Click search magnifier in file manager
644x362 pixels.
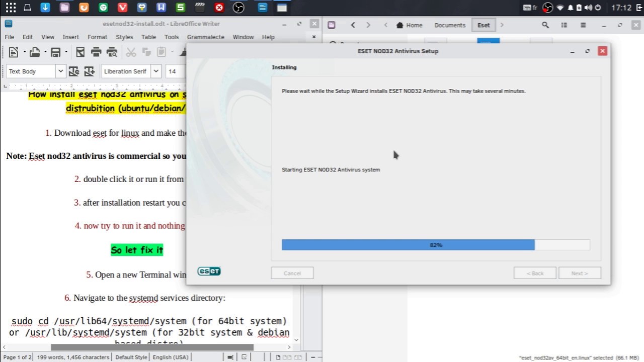click(545, 25)
